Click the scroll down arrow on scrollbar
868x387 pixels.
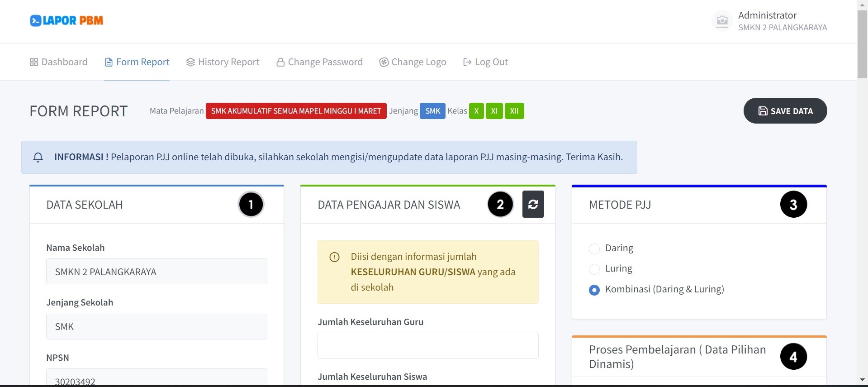pos(862,380)
